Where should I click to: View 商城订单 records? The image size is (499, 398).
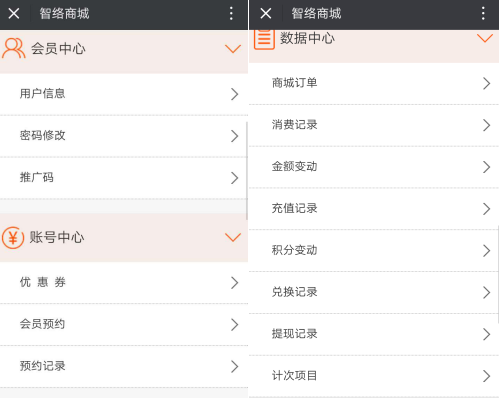[x=374, y=83]
